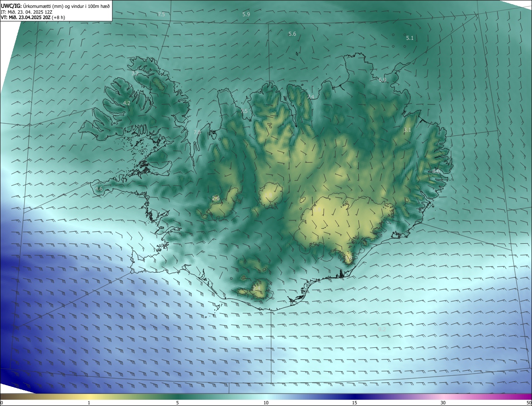
Task: Click the 3.1 value label on the map
Action: point(407,130)
